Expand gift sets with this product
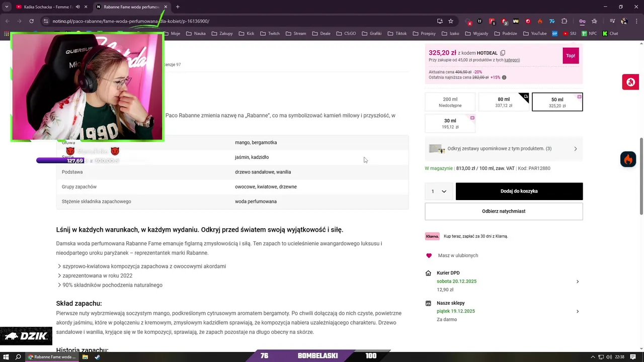This screenshot has width=644, height=362. click(504, 149)
